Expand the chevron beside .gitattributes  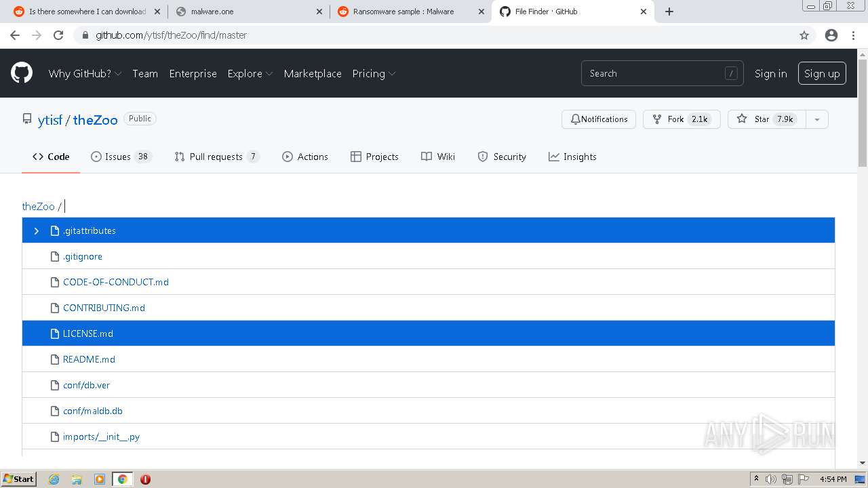(37, 230)
